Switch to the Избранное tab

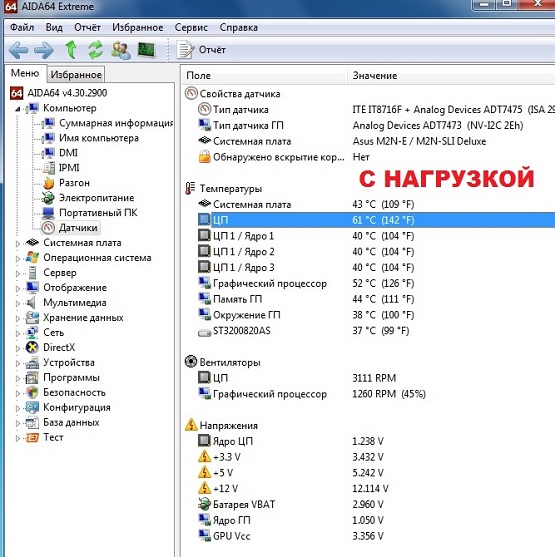[76, 75]
